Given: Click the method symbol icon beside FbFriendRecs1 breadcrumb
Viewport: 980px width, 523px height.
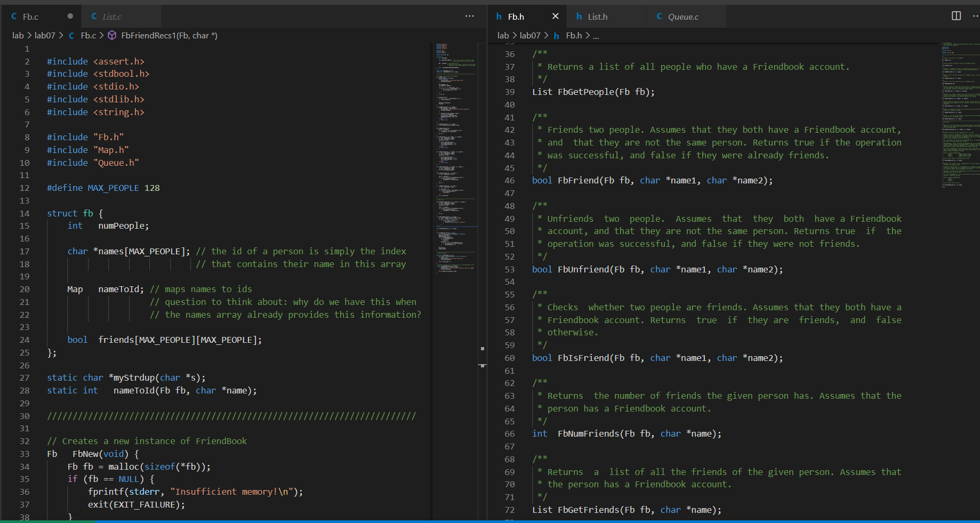Looking at the screenshot, I should pos(112,35).
